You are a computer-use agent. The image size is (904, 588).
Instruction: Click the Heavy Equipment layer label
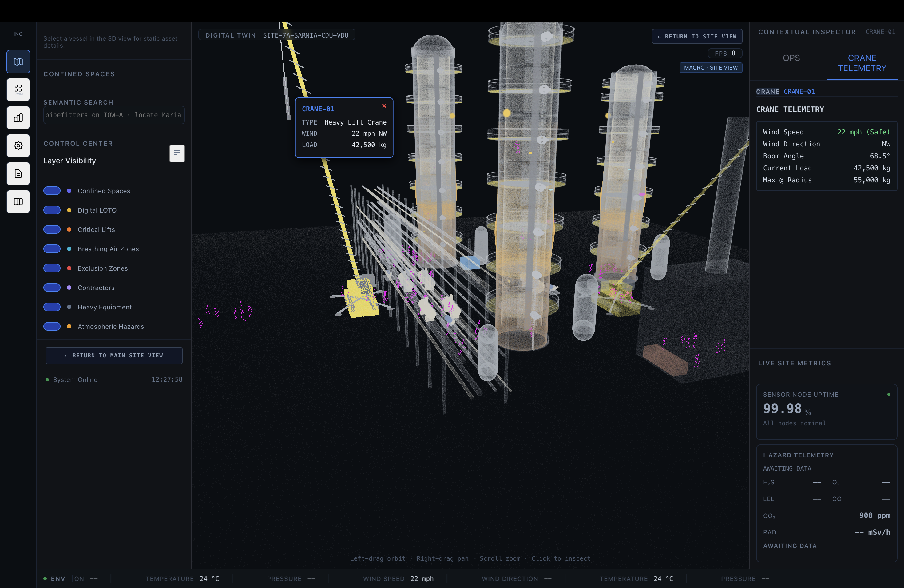click(x=105, y=307)
